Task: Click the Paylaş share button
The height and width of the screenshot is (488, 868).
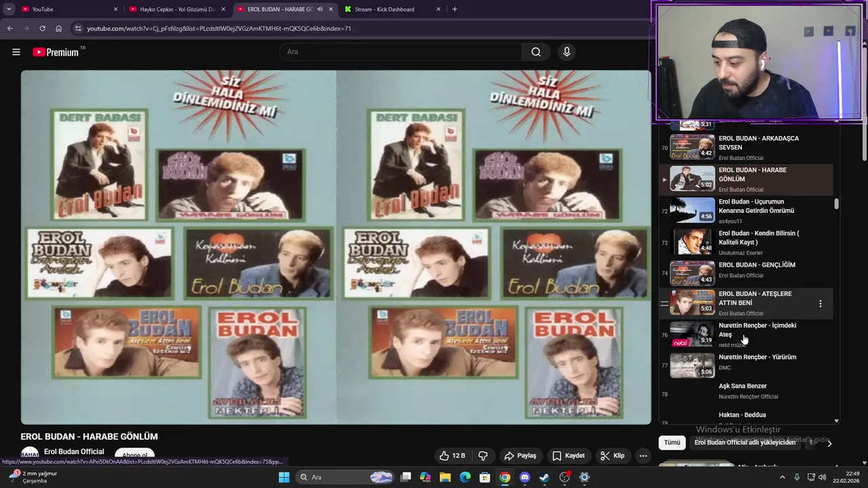Action: click(x=520, y=455)
